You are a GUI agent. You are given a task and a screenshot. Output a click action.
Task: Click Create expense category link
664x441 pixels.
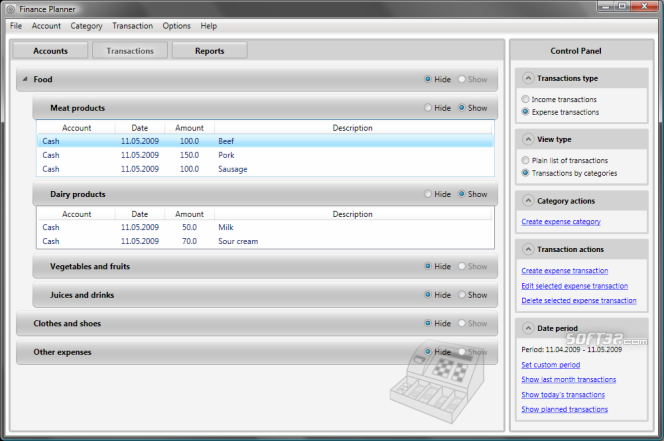(561, 222)
